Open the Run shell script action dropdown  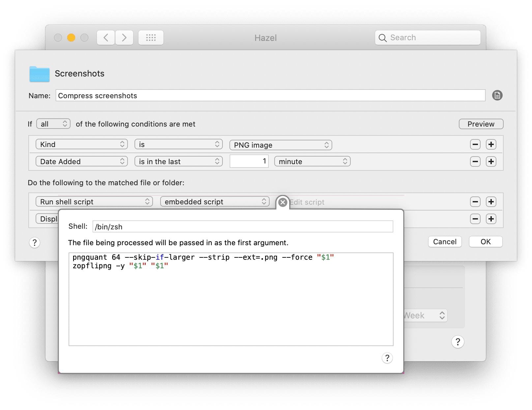click(94, 202)
